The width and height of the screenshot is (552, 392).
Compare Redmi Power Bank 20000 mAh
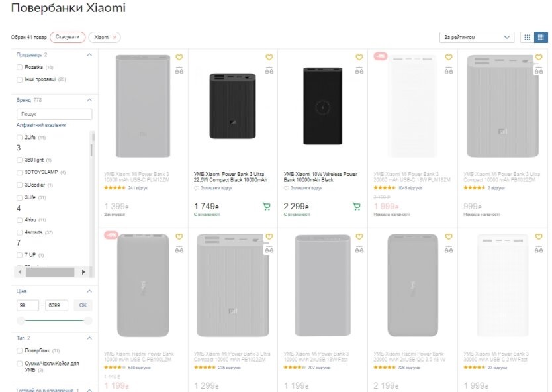coord(449,250)
